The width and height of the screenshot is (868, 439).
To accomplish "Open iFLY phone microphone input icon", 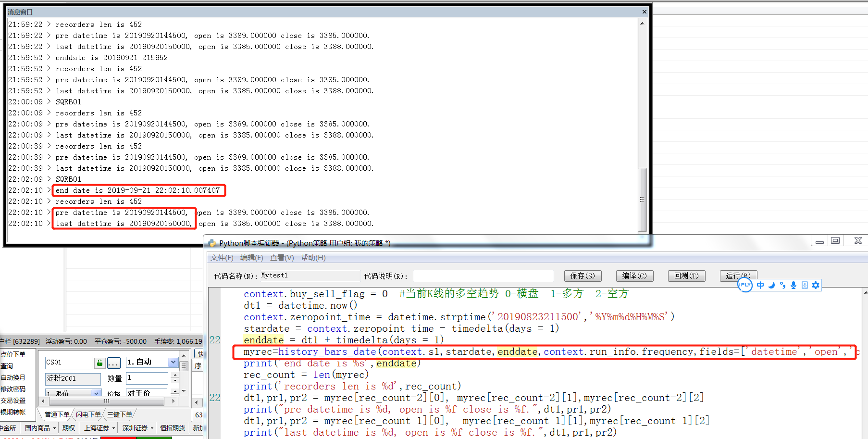I will pos(805,285).
